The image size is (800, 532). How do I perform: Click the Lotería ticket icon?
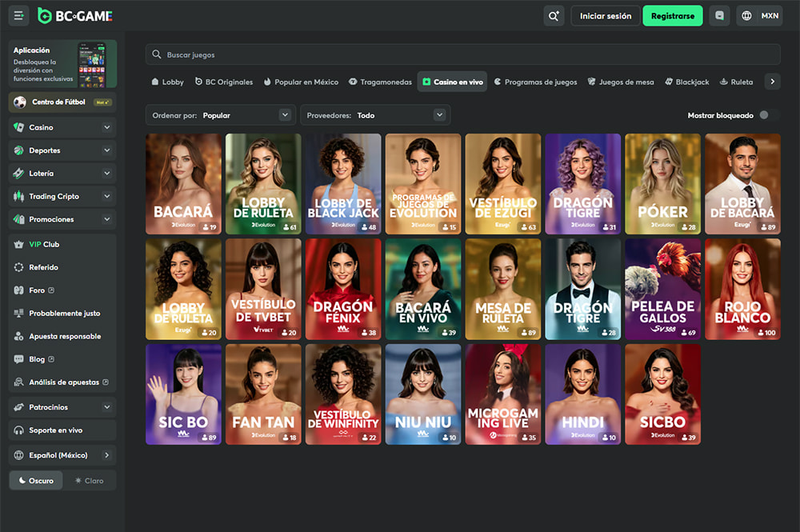click(x=19, y=174)
